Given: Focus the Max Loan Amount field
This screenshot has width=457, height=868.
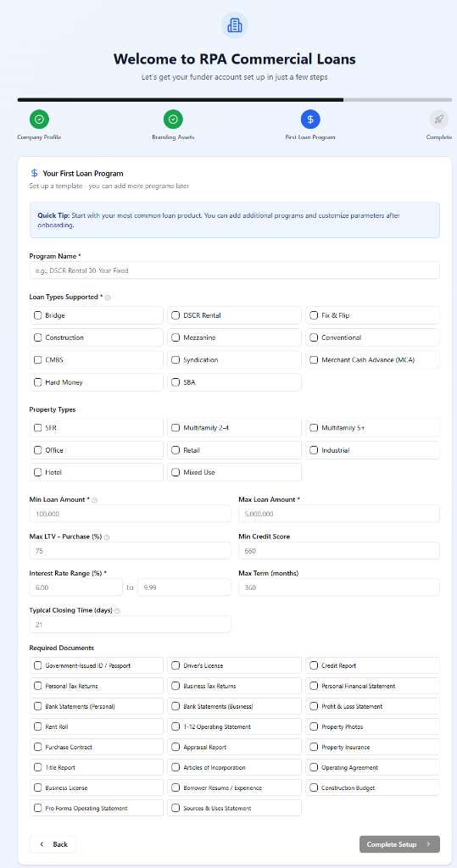Looking at the screenshot, I should click(339, 514).
